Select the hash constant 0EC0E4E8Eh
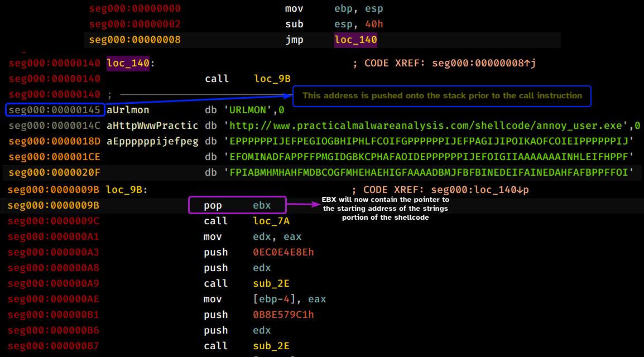This screenshot has height=357, width=644. pos(283,252)
